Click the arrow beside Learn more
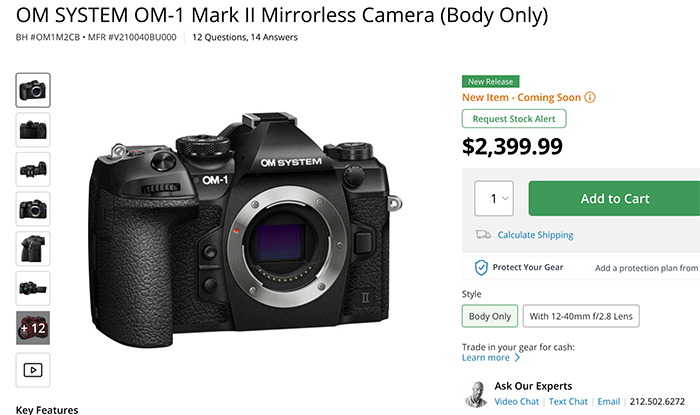The width and height of the screenshot is (700, 415). click(518, 358)
